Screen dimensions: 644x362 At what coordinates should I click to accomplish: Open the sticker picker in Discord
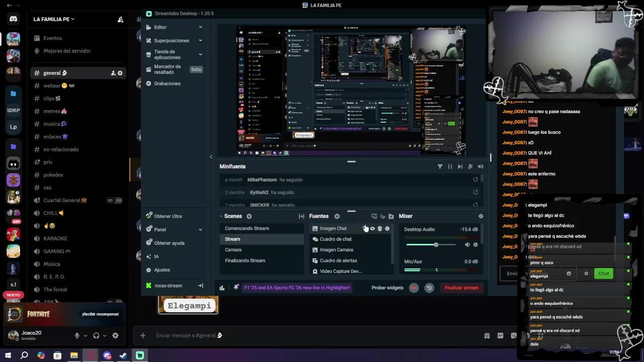click(514, 335)
